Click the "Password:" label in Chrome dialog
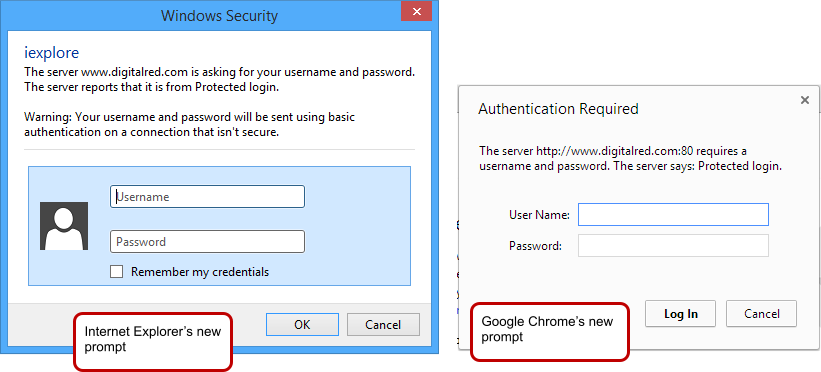Image resolution: width=821 pixels, height=372 pixels. pos(535,245)
